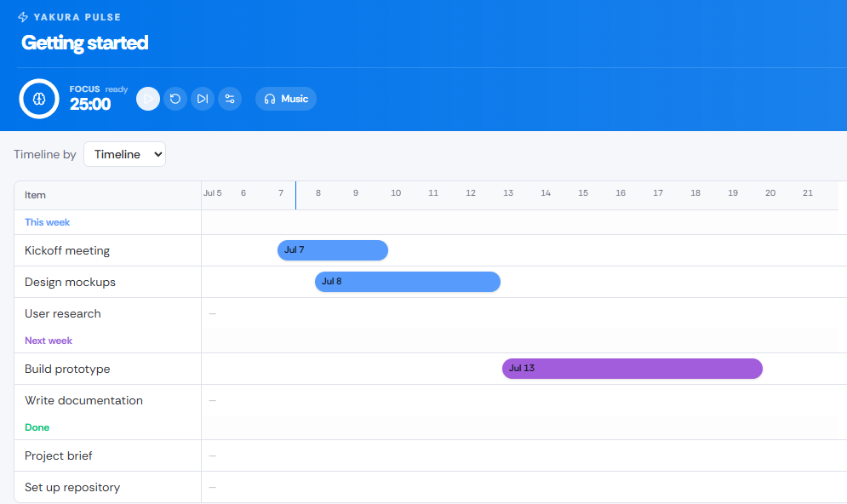Open the Write documentation item
This screenshot has height=504, width=847.
[x=83, y=400]
